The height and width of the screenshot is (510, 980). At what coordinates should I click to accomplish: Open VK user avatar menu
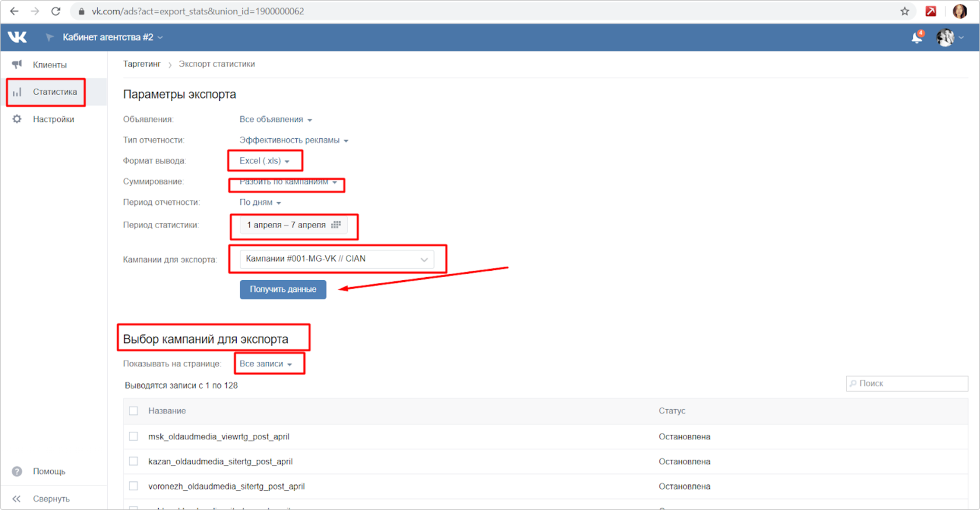click(x=946, y=37)
